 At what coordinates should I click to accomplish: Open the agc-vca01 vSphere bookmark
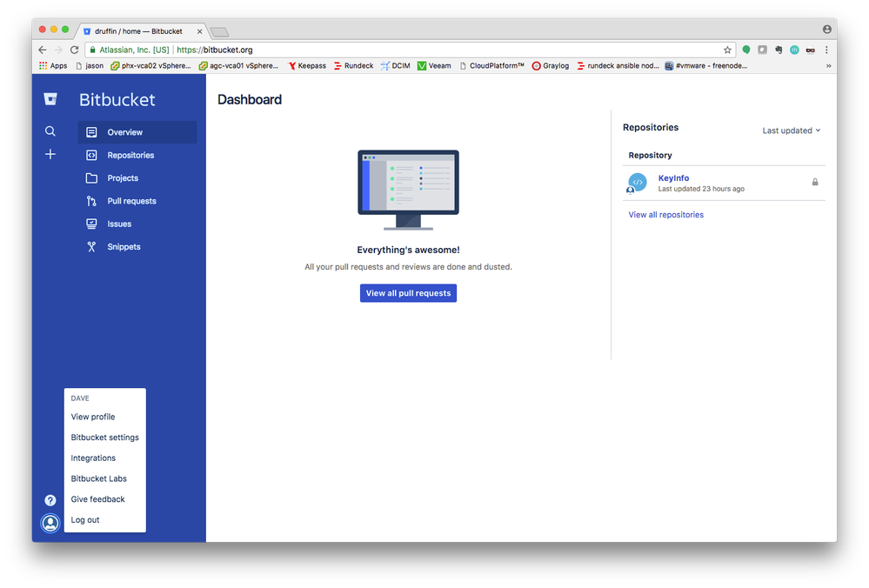239,65
